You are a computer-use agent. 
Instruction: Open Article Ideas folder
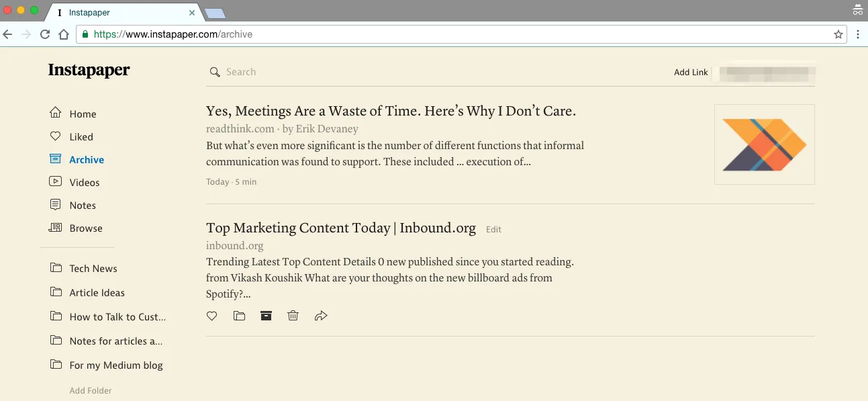click(97, 293)
